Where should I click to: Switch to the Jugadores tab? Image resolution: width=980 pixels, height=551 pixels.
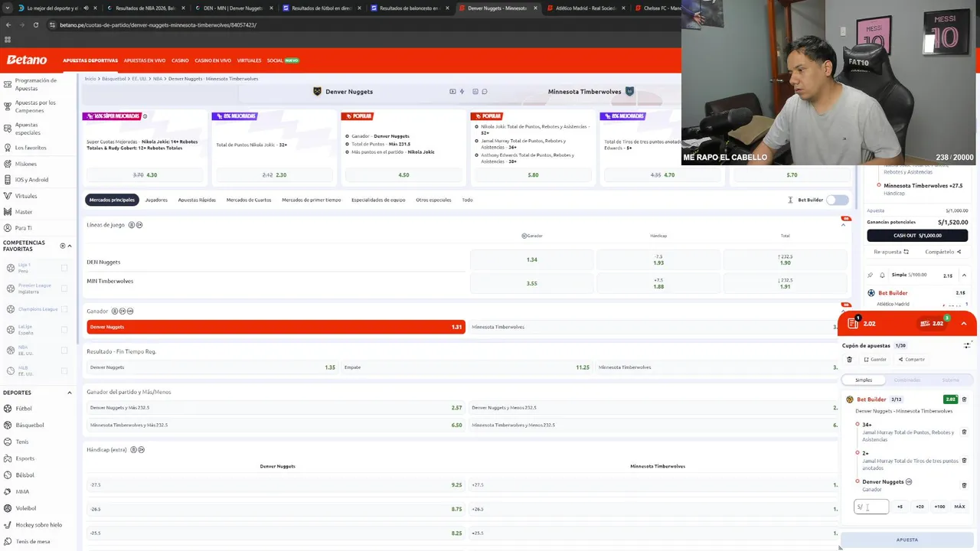[156, 200]
